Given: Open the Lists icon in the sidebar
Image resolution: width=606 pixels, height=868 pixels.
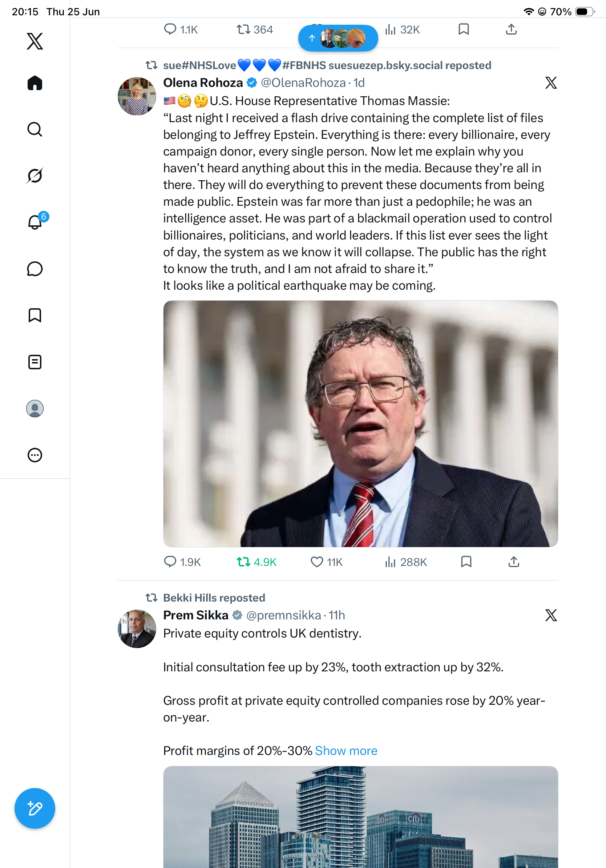Looking at the screenshot, I should coord(35,362).
